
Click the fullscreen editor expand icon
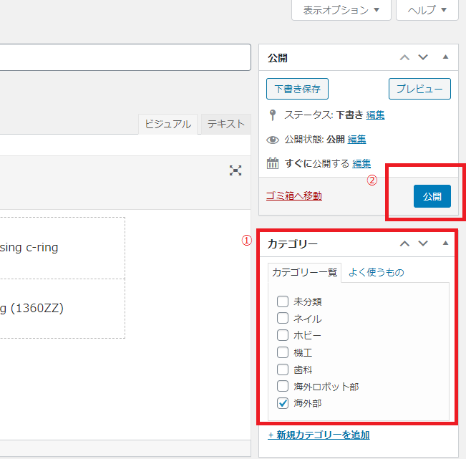pyautogui.click(x=235, y=170)
